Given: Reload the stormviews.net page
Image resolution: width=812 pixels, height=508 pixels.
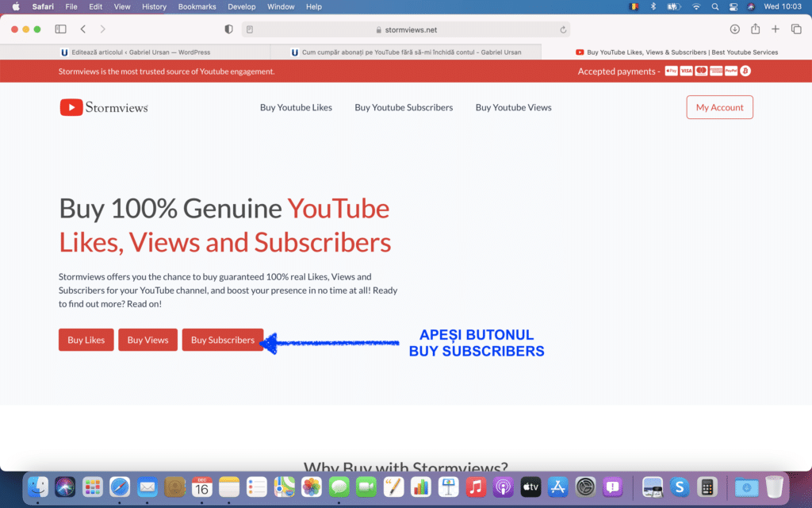Looking at the screenshot, I should click(563, 29).
